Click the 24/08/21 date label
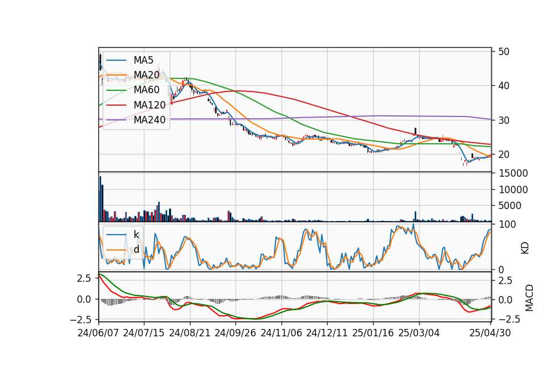This screenshot has height=392, width=546. tap(190, 333)
